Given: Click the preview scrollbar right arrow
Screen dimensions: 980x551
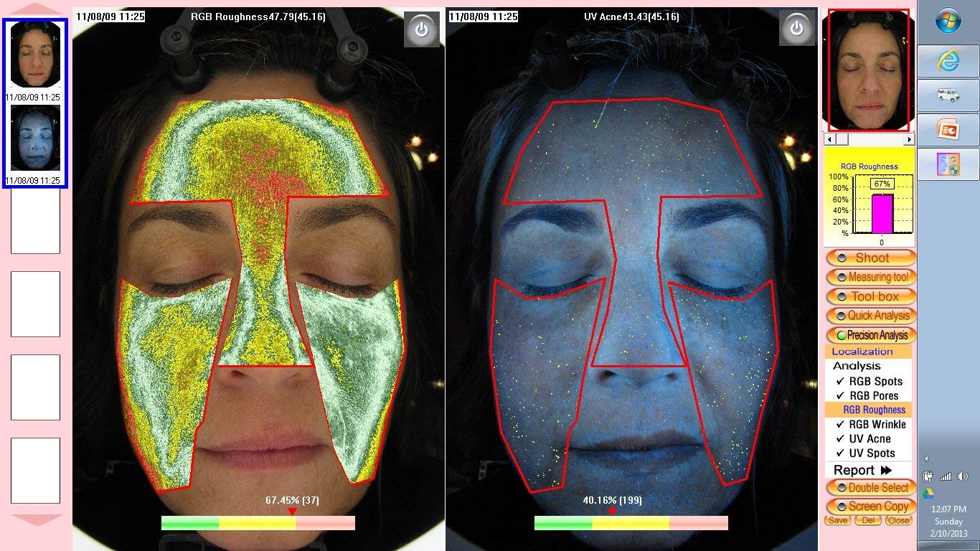Looking at the screenshot, I should point(909,139).
